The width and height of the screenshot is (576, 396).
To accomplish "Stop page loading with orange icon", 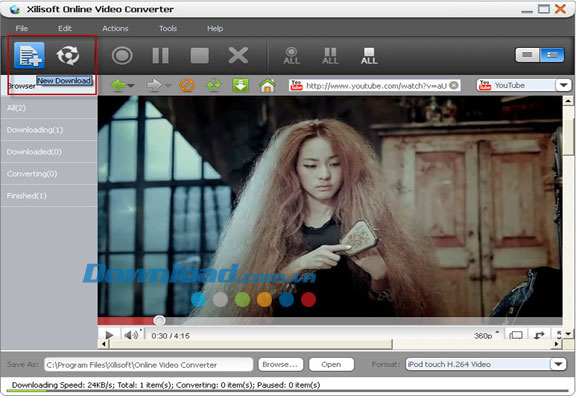I will tap(187, 86).
